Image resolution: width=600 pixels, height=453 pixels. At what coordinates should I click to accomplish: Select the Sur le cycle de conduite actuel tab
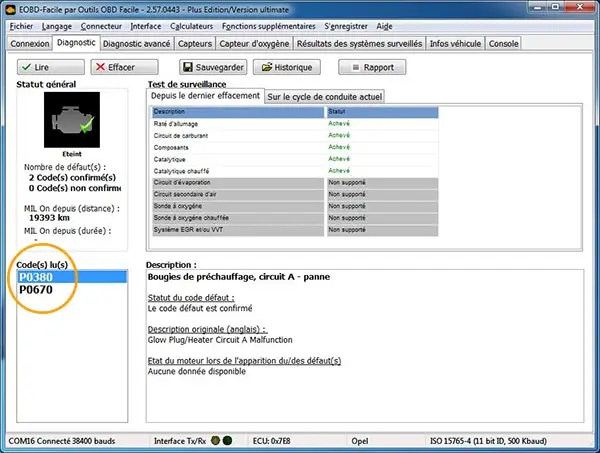tap(324, 96)
